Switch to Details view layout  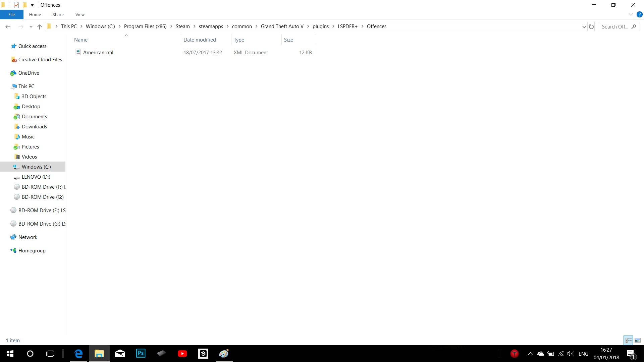pyautogui.click(x=628, y=340)
